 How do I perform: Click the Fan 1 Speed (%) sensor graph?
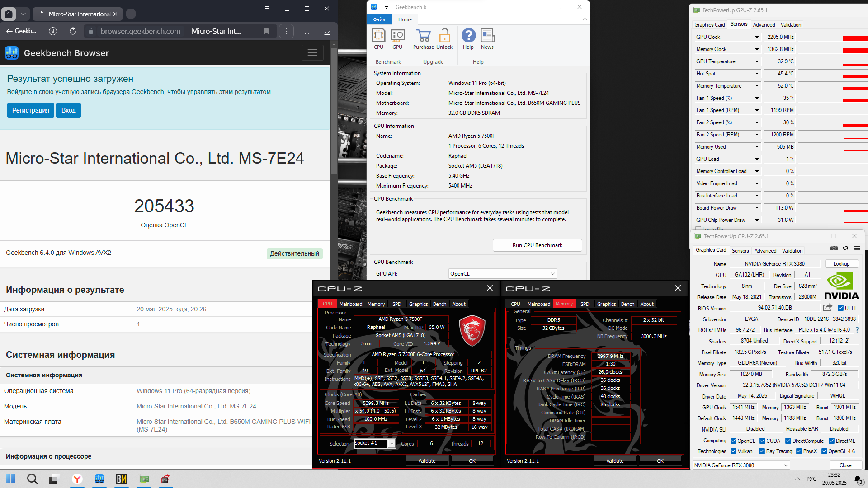coord(833,98)
